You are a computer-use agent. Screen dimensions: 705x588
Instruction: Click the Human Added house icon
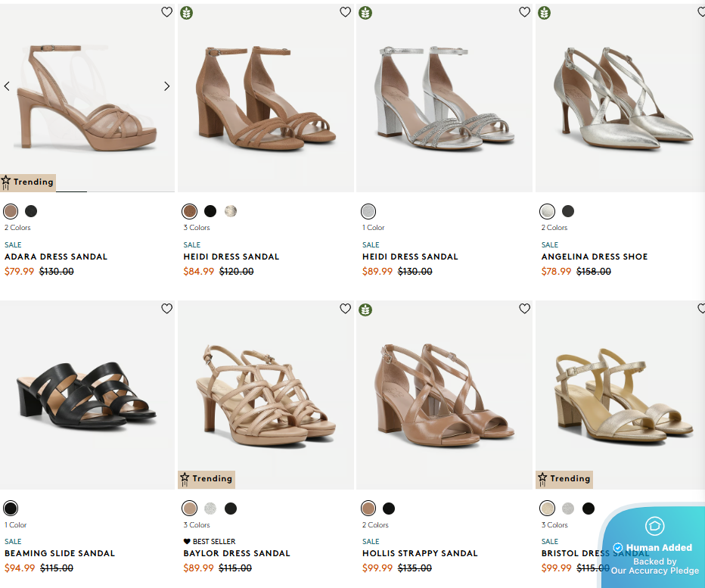(x=654, y=526)
